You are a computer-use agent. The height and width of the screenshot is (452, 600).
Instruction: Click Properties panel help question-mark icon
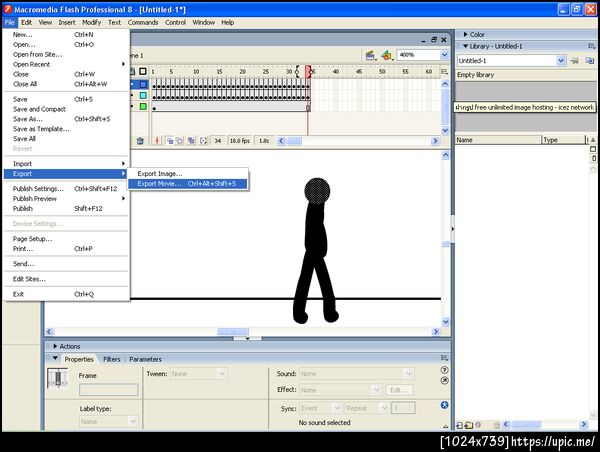tap(444, 370)
